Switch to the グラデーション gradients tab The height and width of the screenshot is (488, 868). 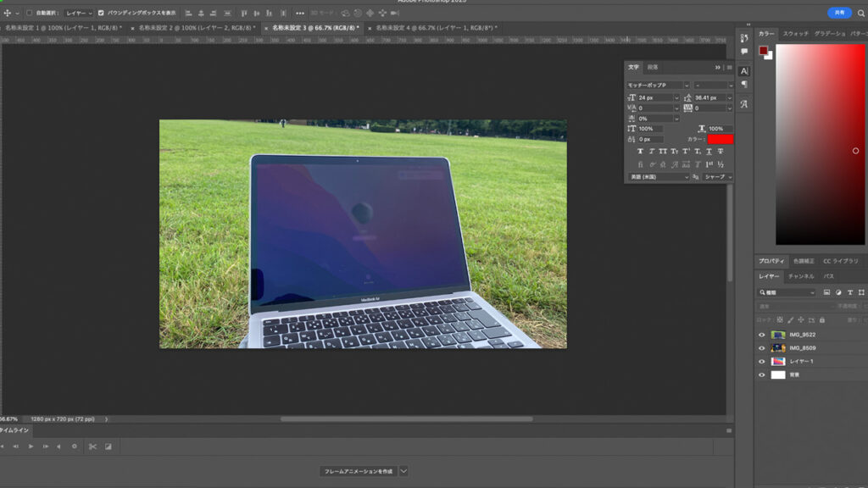click(829, 34)
